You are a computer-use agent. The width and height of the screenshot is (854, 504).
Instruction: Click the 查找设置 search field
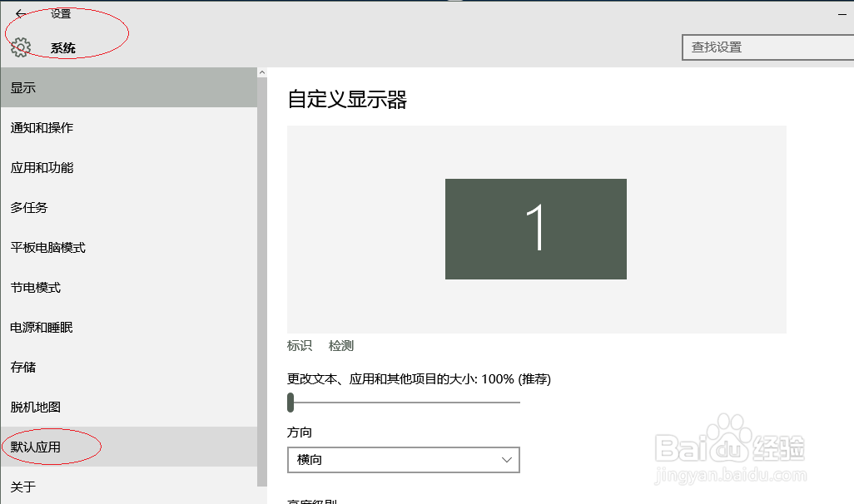click(x=768, y=47)
